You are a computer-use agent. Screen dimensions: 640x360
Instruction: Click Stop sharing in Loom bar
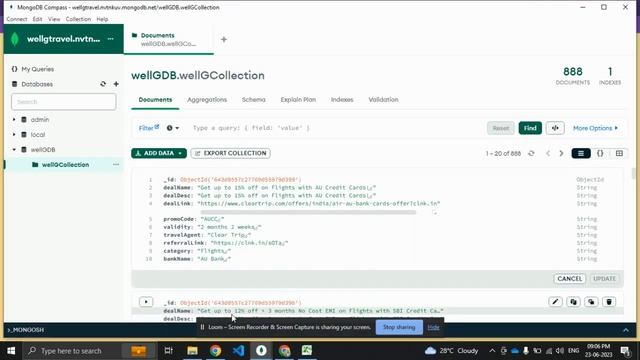[399, 327]
